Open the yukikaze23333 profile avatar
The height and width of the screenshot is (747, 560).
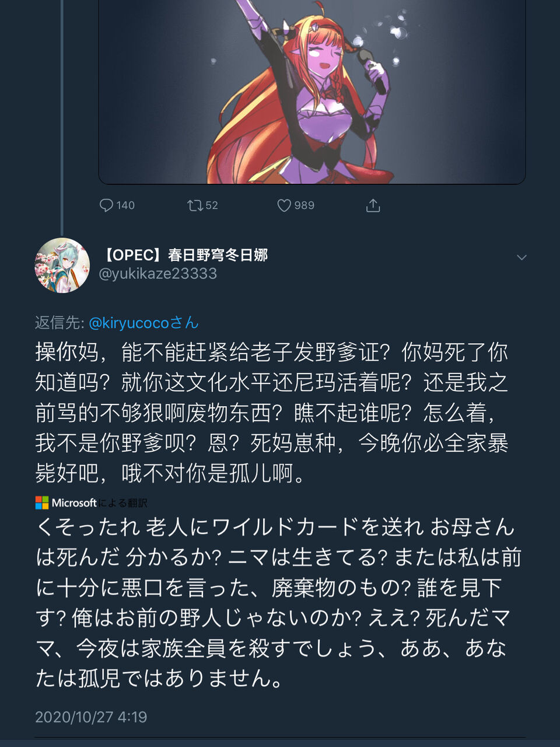[62, 266]
